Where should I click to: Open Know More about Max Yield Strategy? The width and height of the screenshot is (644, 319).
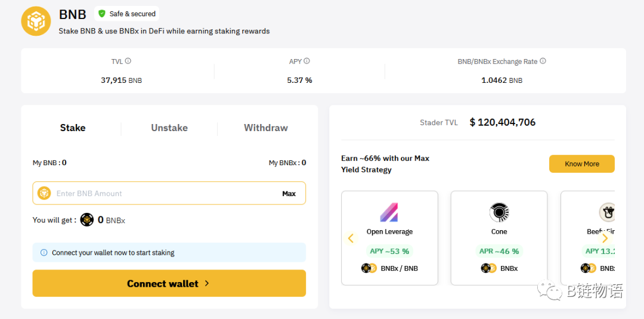pyautogui.click(x=581, y=164)
